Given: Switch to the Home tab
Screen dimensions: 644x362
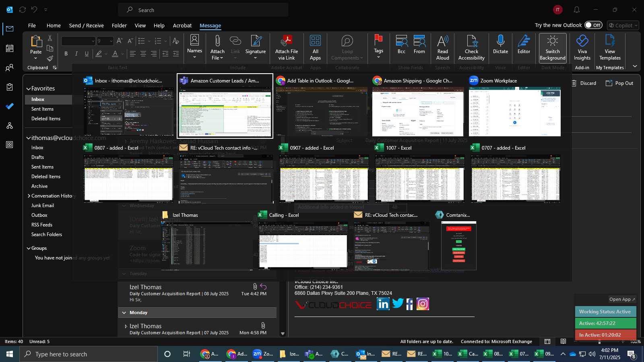Looking at the screenshot, I should [x=54, y=25].
